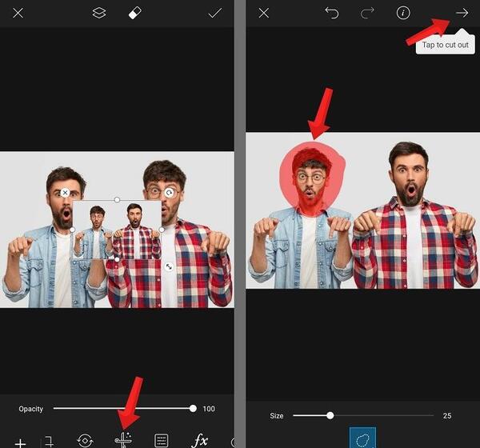This screenshot has width=480, height=448.
Task: Open the crop tool
Action: click(49, 442)
